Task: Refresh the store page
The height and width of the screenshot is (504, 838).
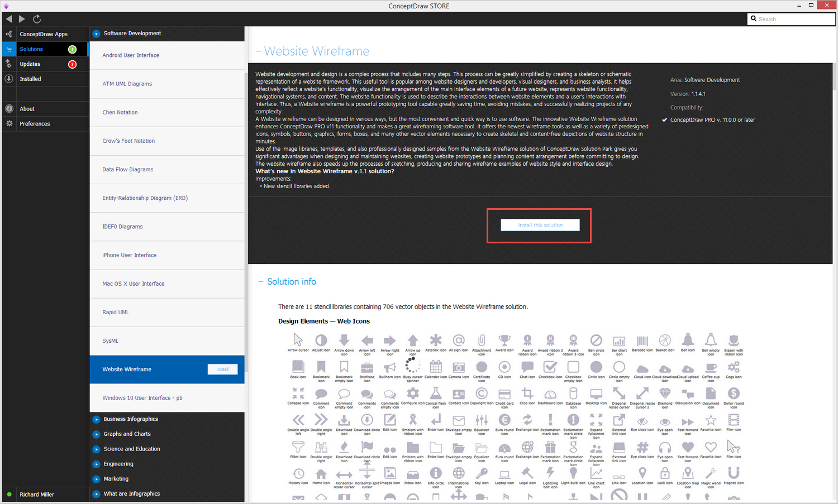Action: coord(37,19)
